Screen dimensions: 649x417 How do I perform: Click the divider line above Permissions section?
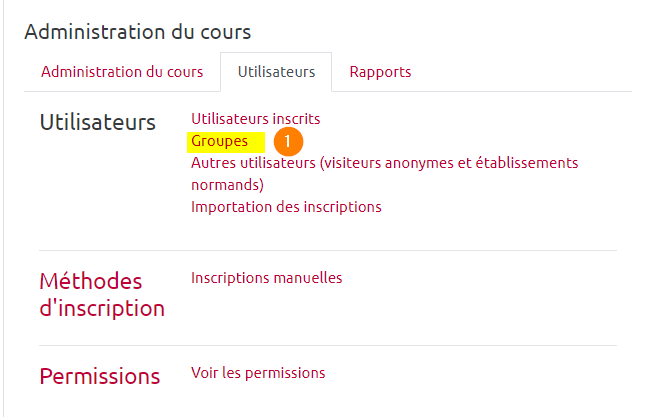328,345
